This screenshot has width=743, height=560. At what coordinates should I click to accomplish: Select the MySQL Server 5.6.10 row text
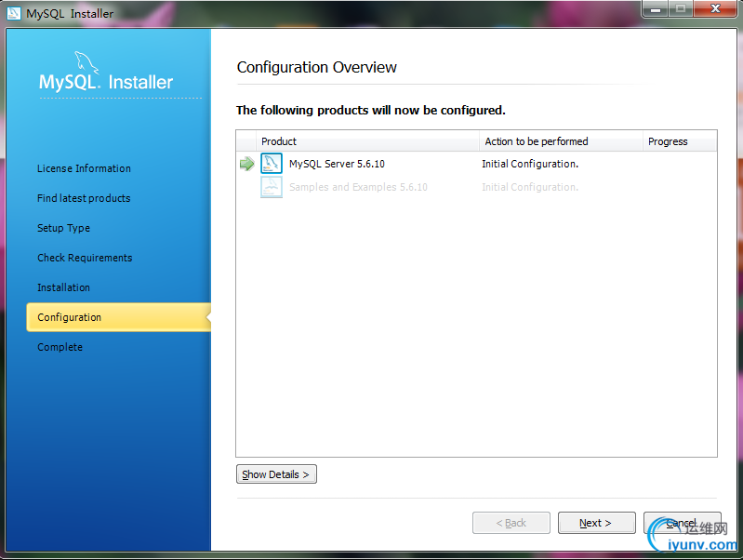tap(337, 164)
